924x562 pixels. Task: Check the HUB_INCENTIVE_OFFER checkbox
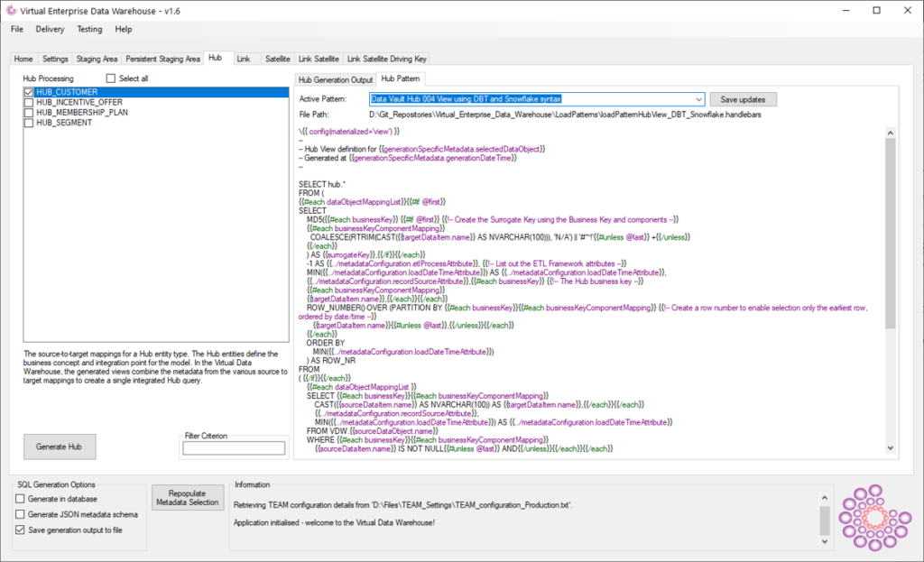pyautogui.click(x=30, y=103)
